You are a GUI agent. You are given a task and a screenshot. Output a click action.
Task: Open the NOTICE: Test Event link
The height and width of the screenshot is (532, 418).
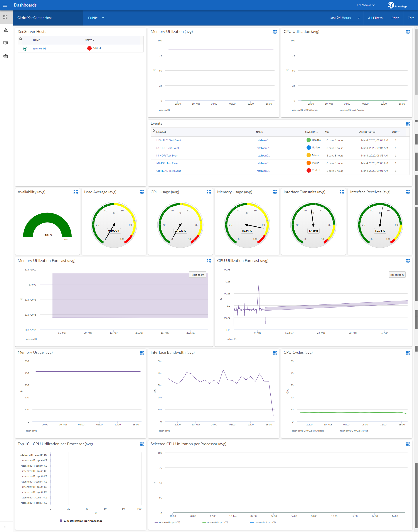168,148
